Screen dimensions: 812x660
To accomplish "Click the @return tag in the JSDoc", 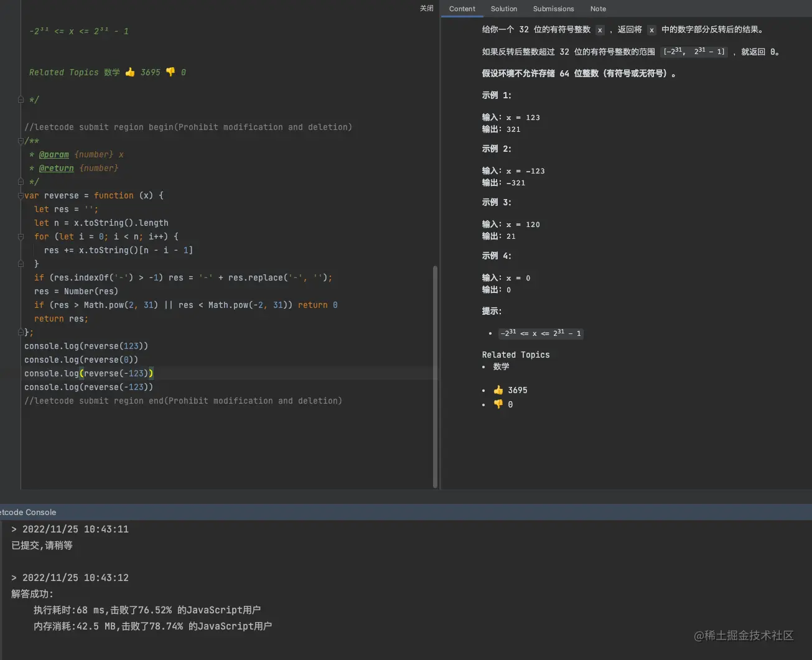I will pyautogui.click(x=57, y=168).
